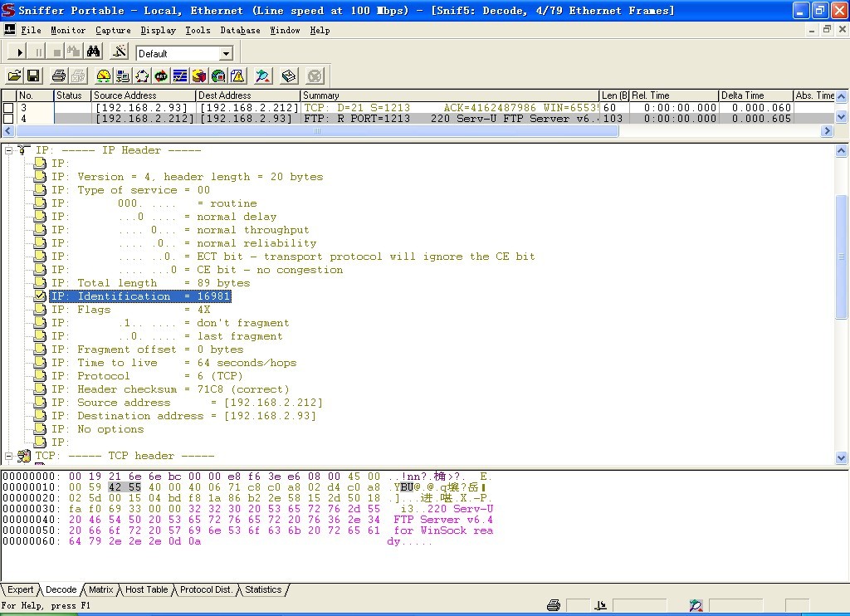Viewport: 850px width, 616px height.
Task: Open the ART response time icon
Action: [x=161, y=76]
